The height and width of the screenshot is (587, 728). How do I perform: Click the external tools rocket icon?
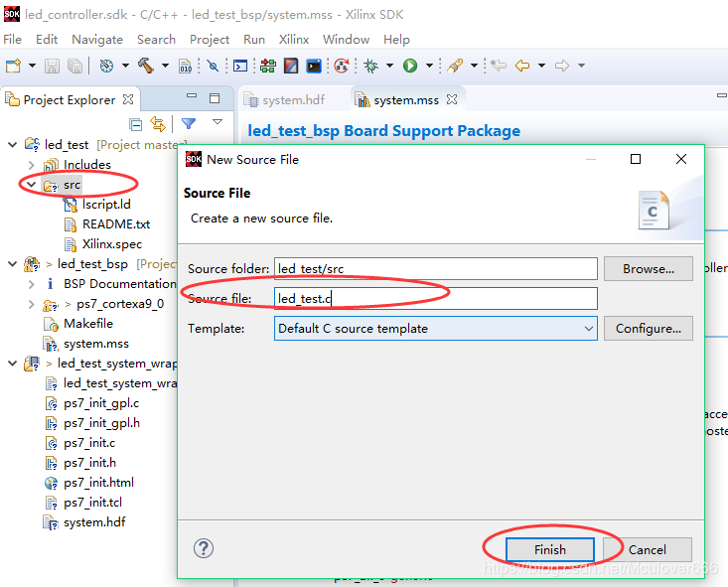[455, 66]
